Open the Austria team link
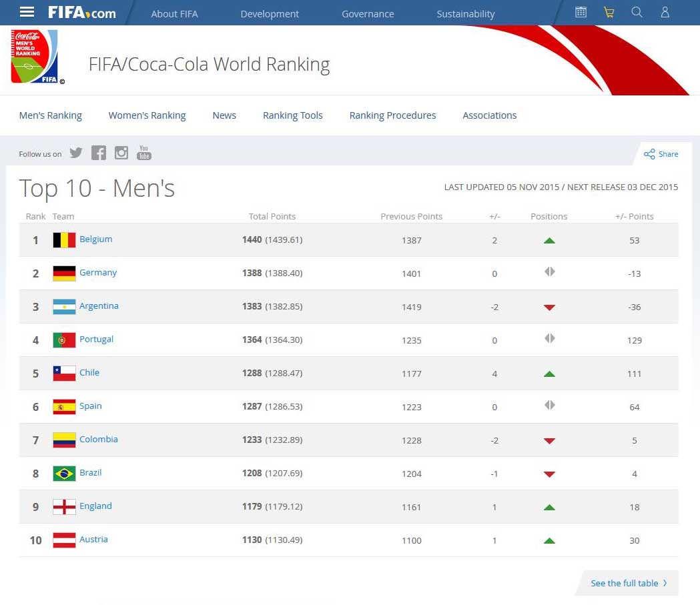 (93, 539)
